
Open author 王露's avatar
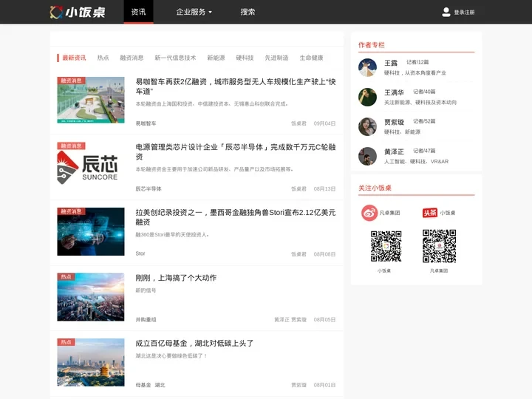[367, 67]
